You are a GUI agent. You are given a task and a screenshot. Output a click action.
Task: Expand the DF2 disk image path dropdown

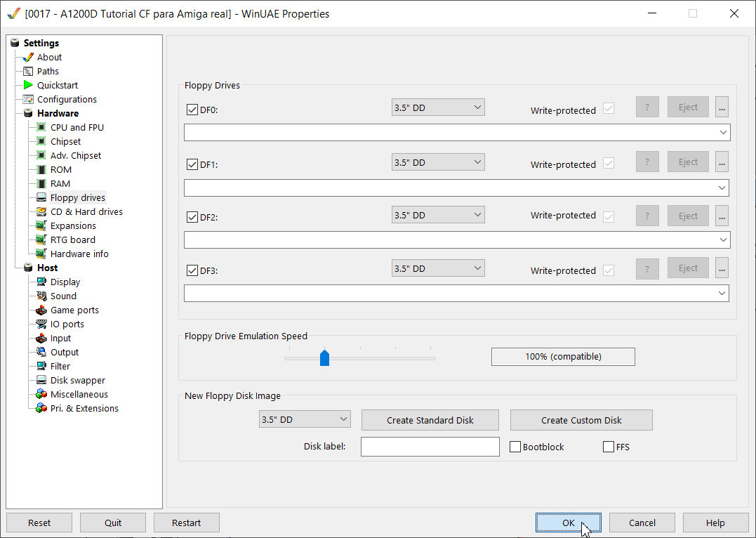click(x=723, y=240)
